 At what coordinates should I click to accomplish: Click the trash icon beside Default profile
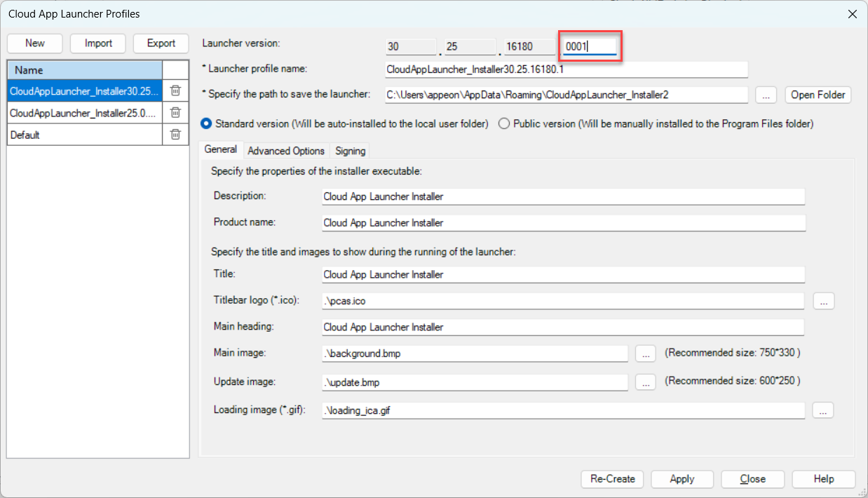click(x=175, y=135)
